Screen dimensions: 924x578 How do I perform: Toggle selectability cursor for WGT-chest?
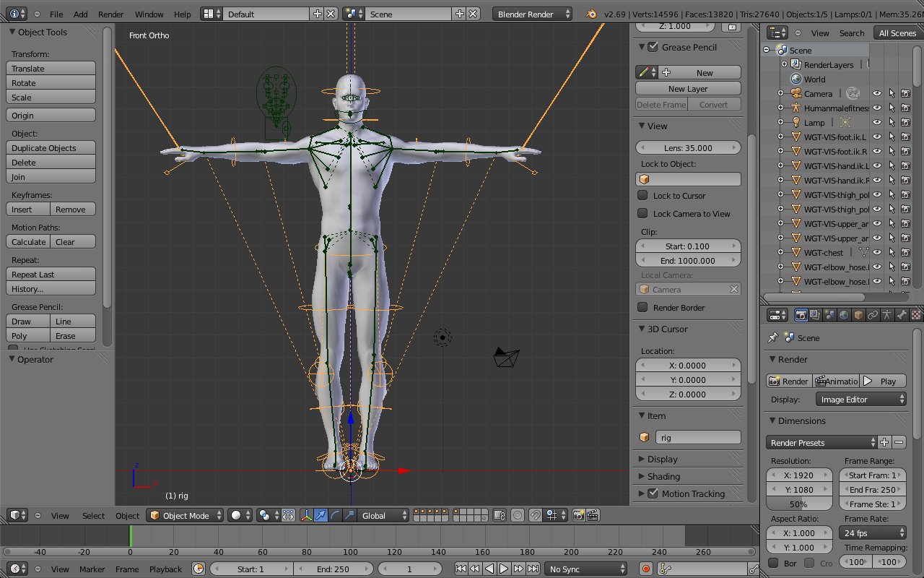pyautogui.click(x=892, y=252)
